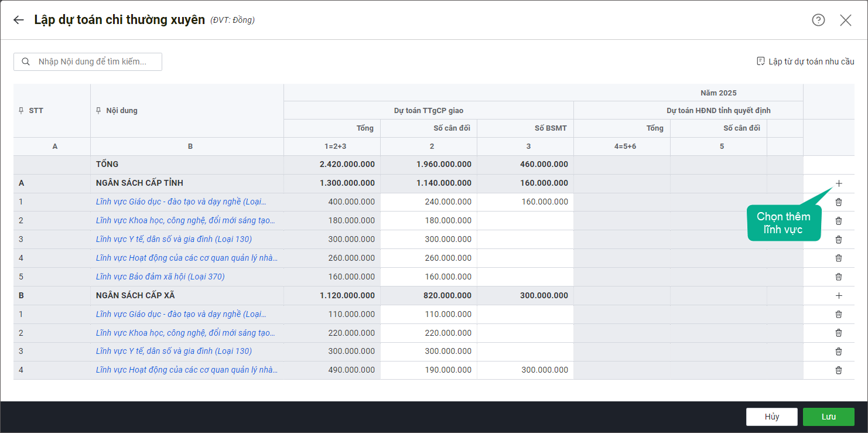Click Lập từ dự toán nhu cầu
The width and height of the screenshot is (868, 433).
pos(805,62)
